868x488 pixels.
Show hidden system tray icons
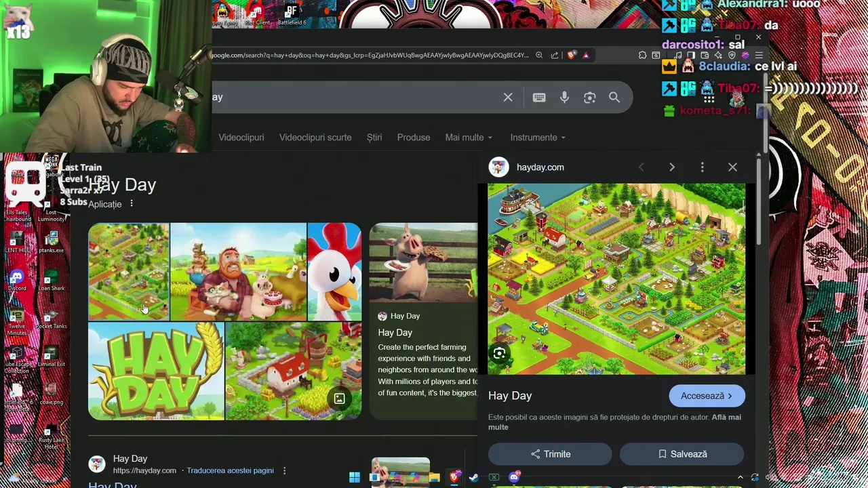coord(740,478)
